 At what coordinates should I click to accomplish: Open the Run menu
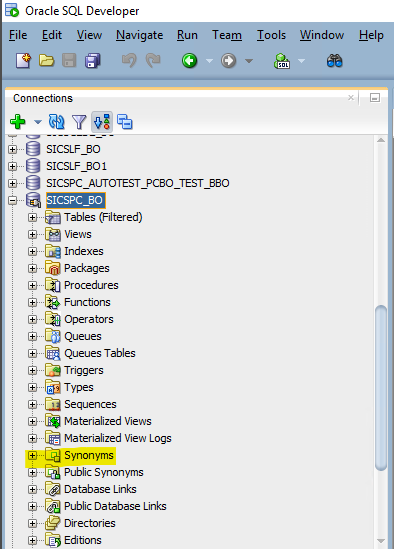point(187,35)
